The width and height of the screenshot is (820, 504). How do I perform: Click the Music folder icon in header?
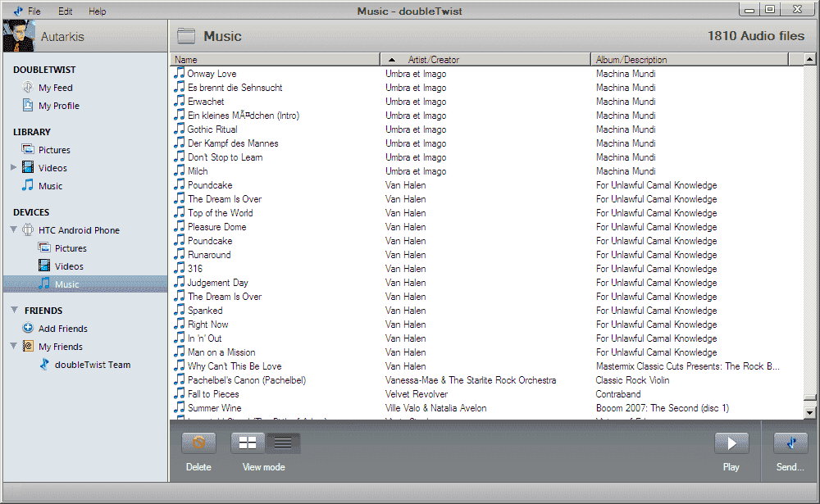pos(185,35)
